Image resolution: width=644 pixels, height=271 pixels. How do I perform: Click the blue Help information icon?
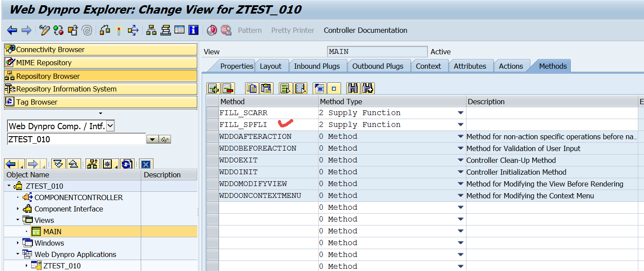[x=193, y=30]
